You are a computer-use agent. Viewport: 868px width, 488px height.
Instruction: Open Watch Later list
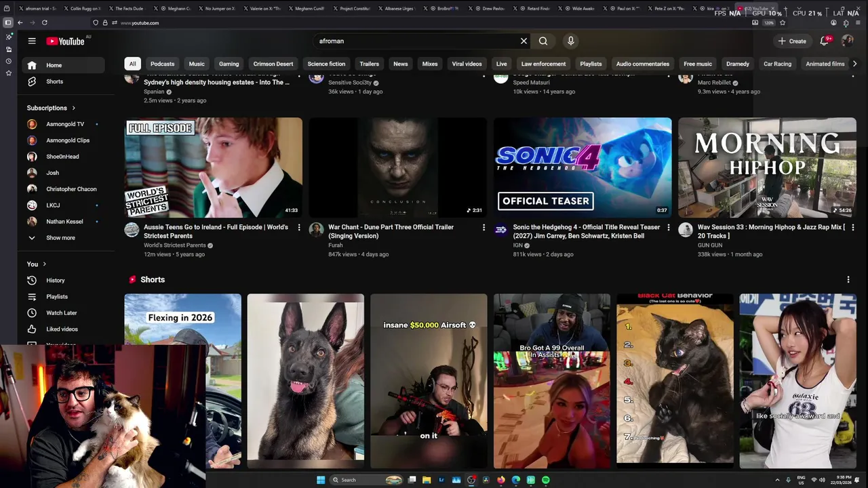coord(62,313)
